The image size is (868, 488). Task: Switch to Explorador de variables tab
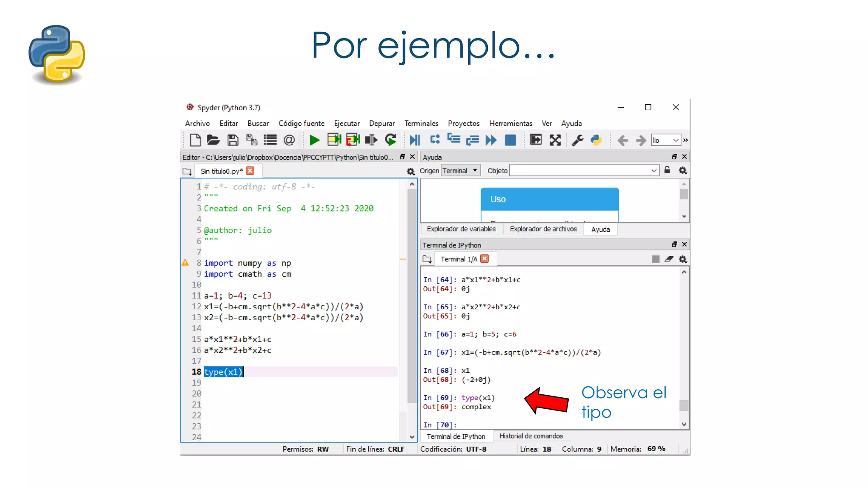coord(461,229)
